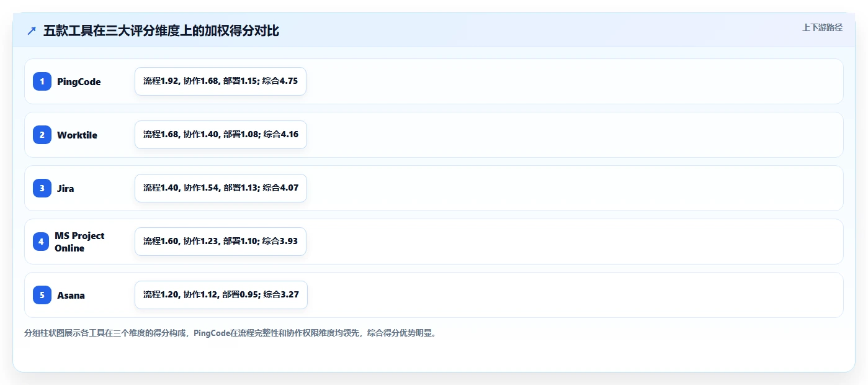Click the title 五款工具在三大评分维度上的加权得分对比
This screenshot has width=868, height=385.
point(161,31)
